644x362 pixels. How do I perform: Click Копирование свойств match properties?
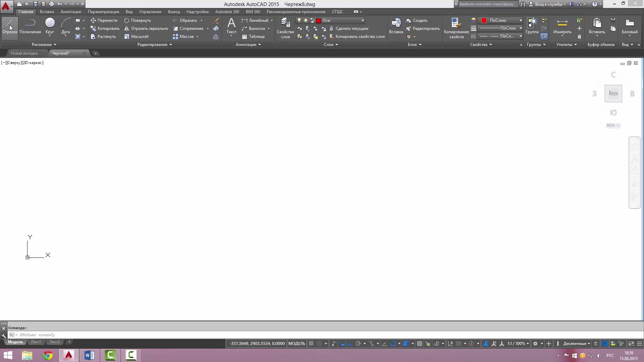(x=456, y=28)
